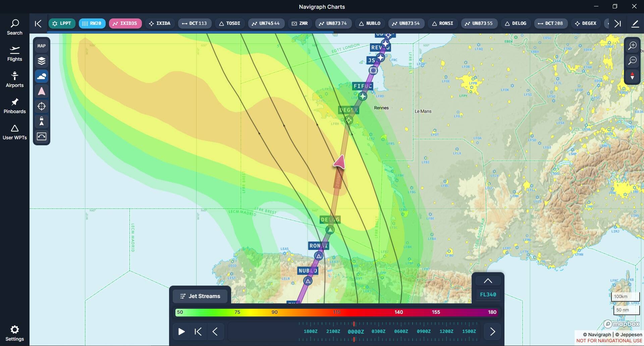The height and width of the screenshot is (346, 644).
Task: Click the pencil edit route icon
Action: (x=635, y=23)
